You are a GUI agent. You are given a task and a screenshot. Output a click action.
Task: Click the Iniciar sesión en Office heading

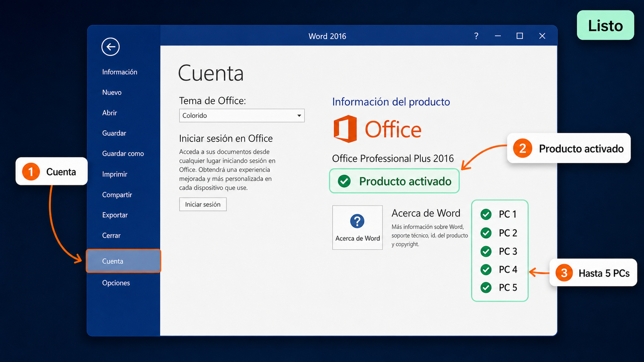pyautogui.click(x=226, y=138)
